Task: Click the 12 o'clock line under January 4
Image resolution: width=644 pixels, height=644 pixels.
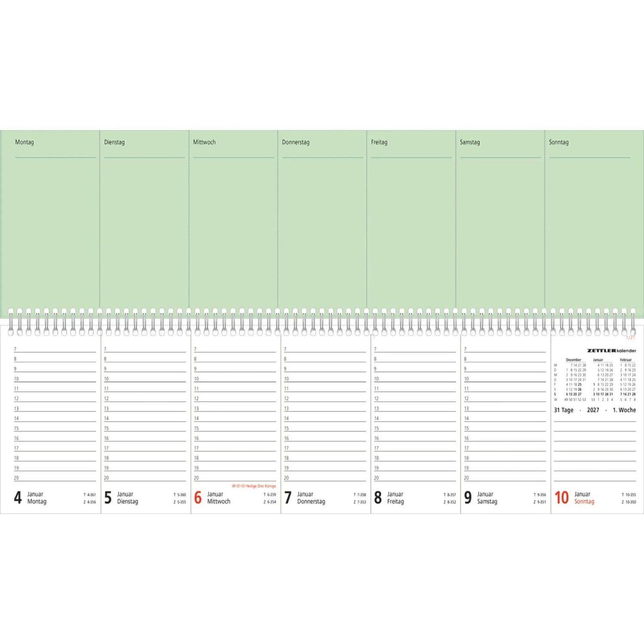Action: coord(55,399)
